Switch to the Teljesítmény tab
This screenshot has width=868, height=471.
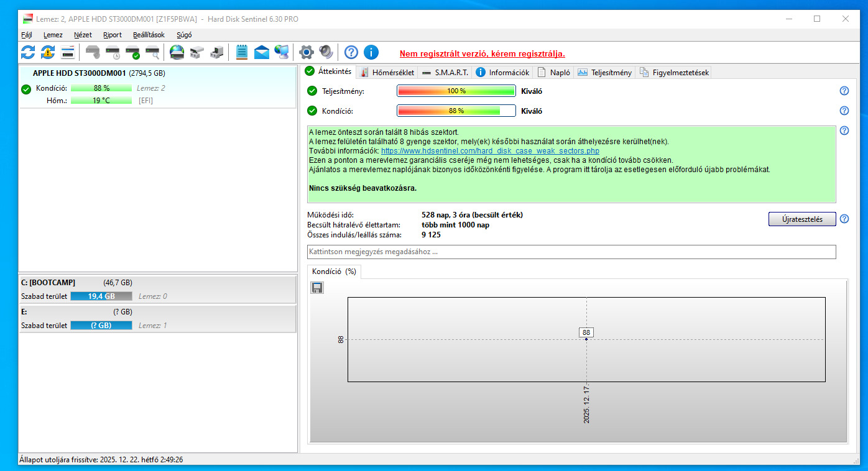click(x=604, y=72)
